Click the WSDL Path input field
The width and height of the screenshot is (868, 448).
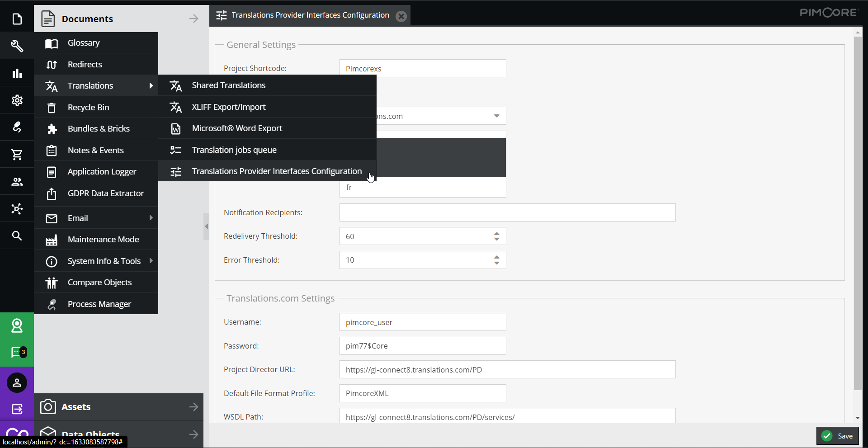[507, 416]
